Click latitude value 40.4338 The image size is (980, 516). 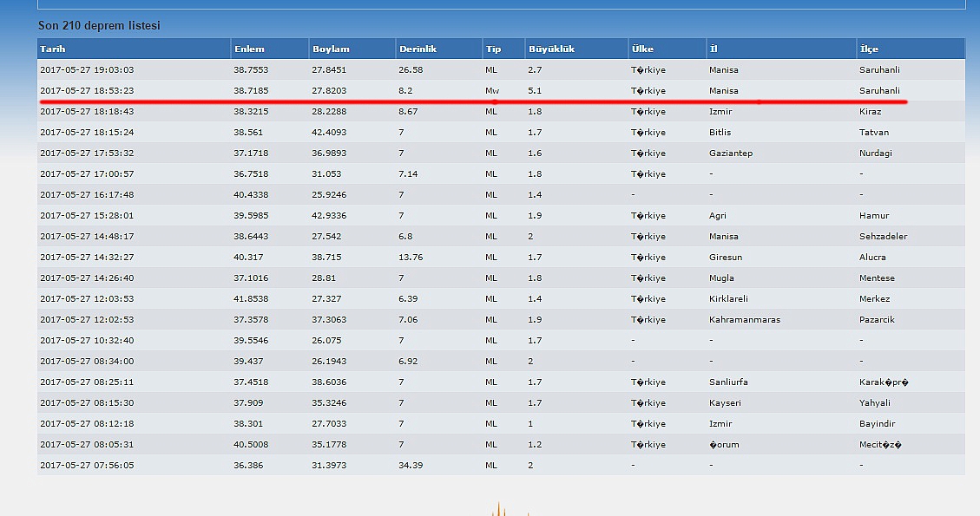click(x=251, y=195)
